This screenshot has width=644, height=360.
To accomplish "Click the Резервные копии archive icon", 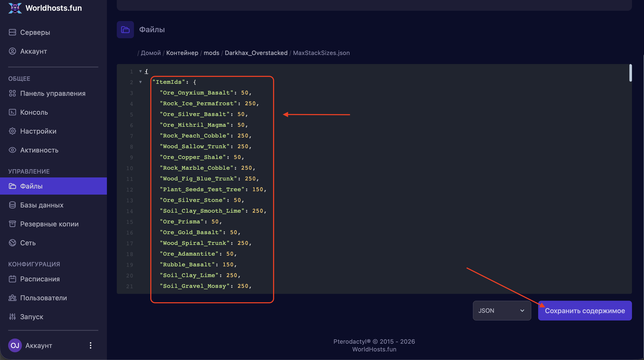I will (12, 224).
